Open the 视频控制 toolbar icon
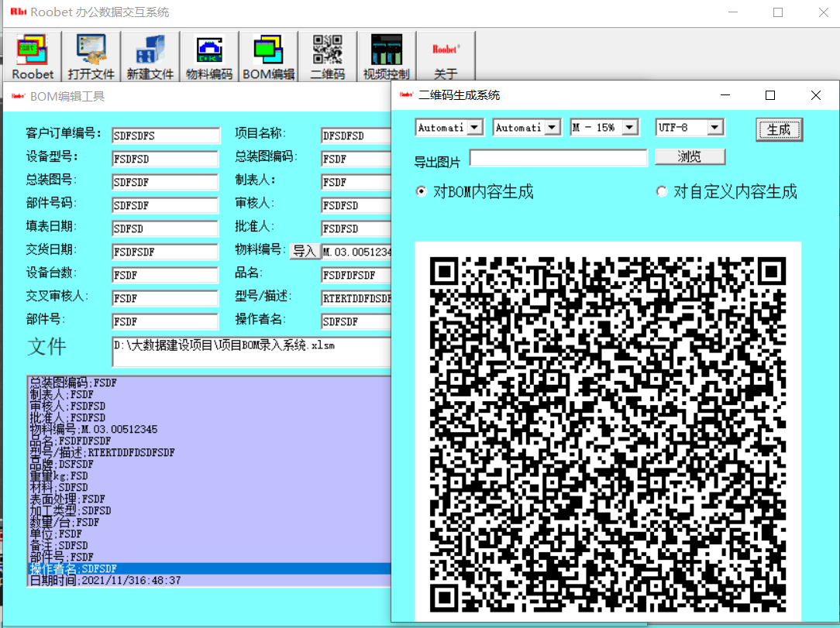This screenshot has width=840, height=628. [386, 57]
